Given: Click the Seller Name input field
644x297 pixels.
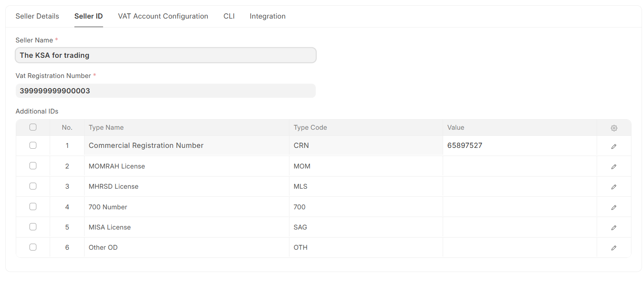Looking at the screenshot, I should [165, 55].
